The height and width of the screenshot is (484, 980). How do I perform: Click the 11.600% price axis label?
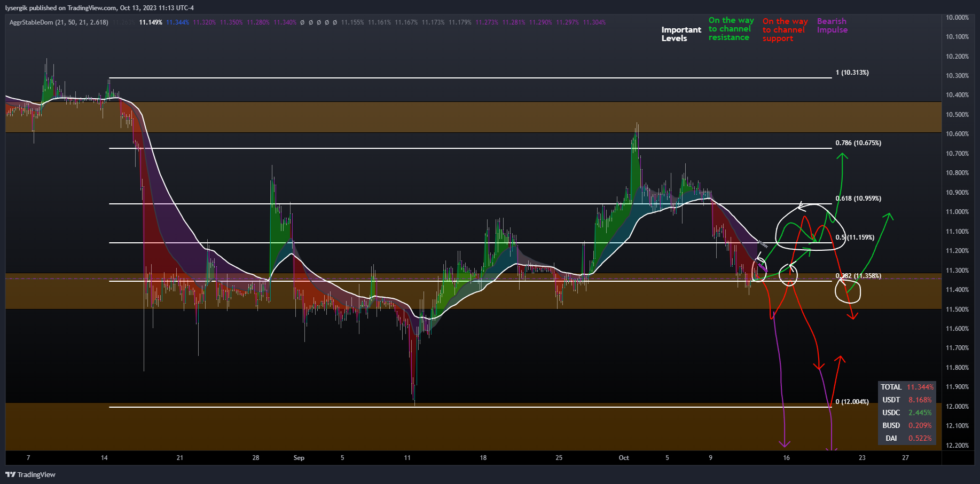[957, 329]
